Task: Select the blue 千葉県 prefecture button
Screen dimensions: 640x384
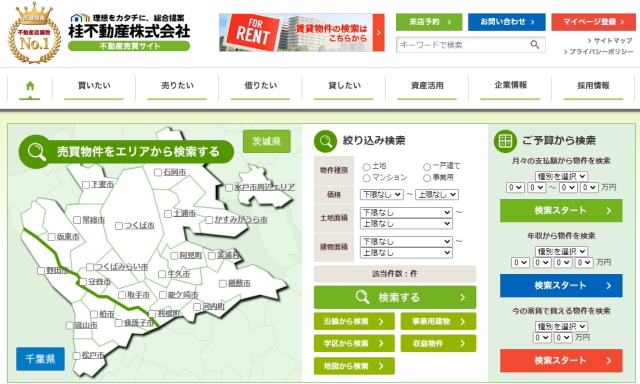Action: (40, 359)
